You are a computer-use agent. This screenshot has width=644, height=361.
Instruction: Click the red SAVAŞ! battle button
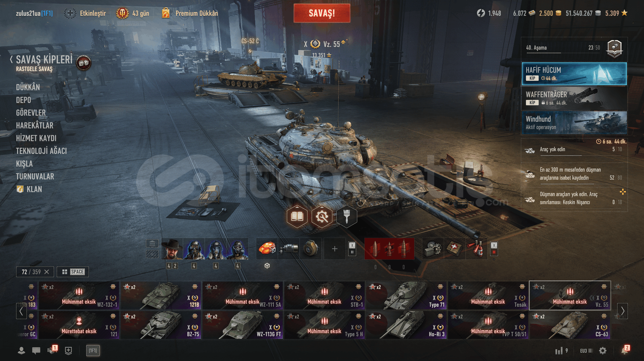point(322,13)
